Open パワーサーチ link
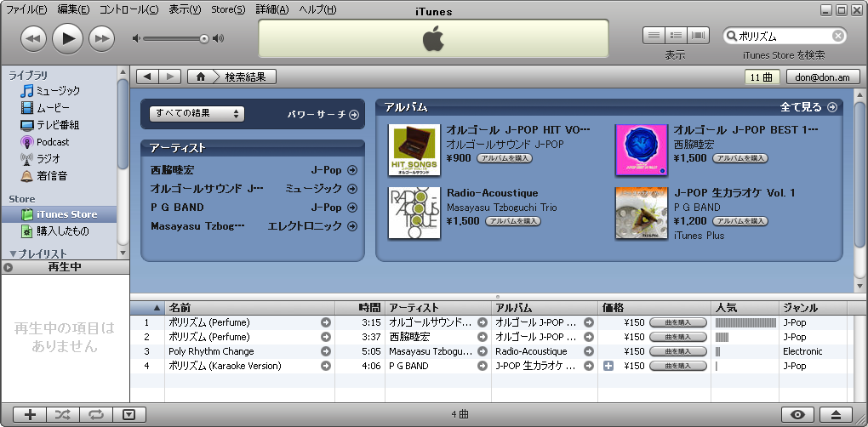This screenshot has width=868, height=427. click(x=323, y=115)
